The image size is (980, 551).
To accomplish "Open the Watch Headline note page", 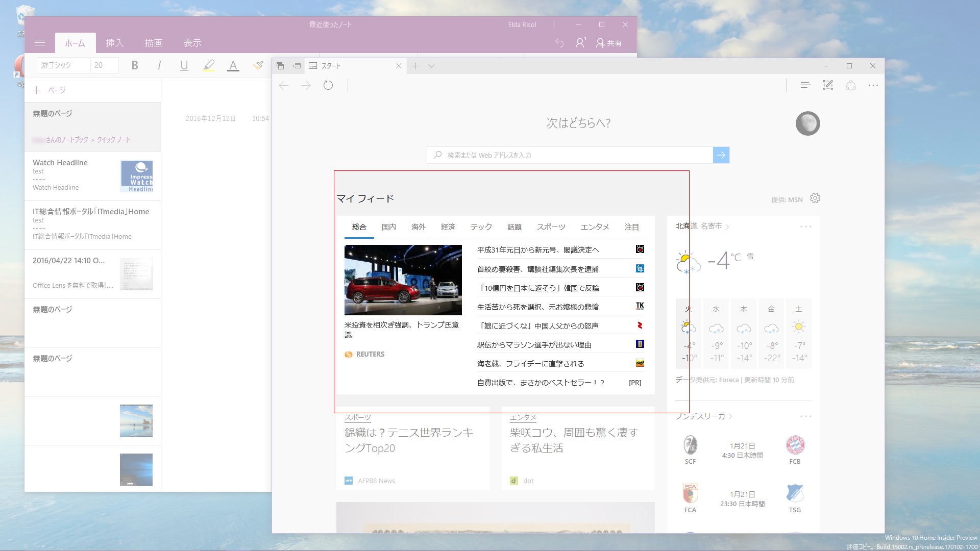I will coord(92,176).
